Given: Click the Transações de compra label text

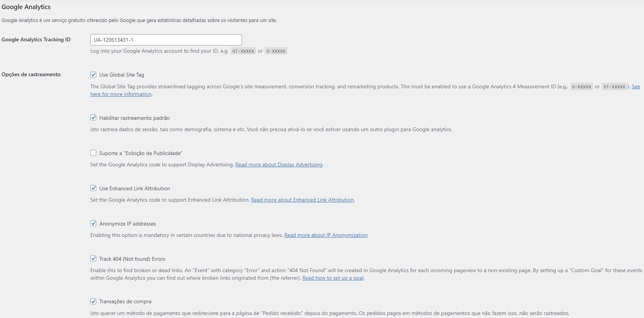Looking at the screenshot, I should [125, 301].
